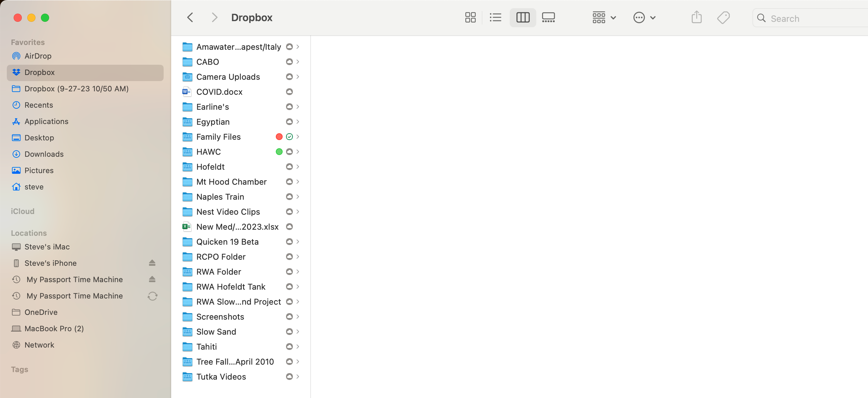Click the Camera Uploads folder icon
Screen dimensions: 868x398
[187, 77]
